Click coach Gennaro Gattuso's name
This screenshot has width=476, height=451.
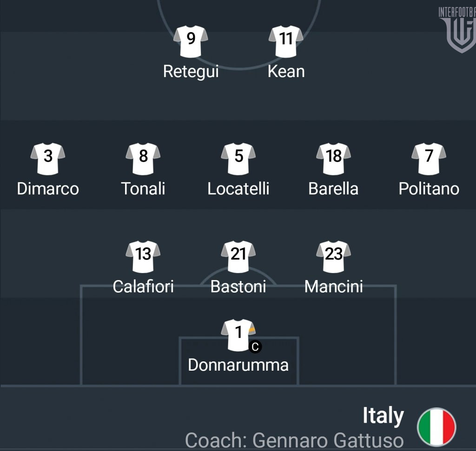click(x=294, y=440)
